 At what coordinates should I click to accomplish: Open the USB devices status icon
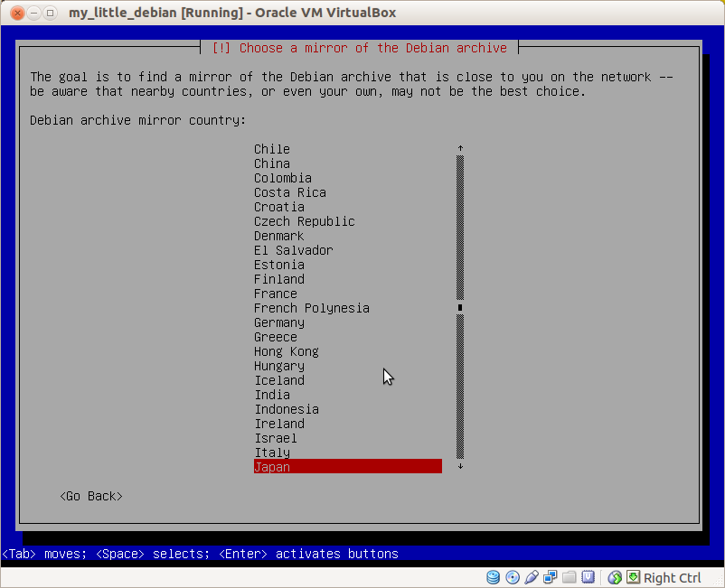[532, 577]
